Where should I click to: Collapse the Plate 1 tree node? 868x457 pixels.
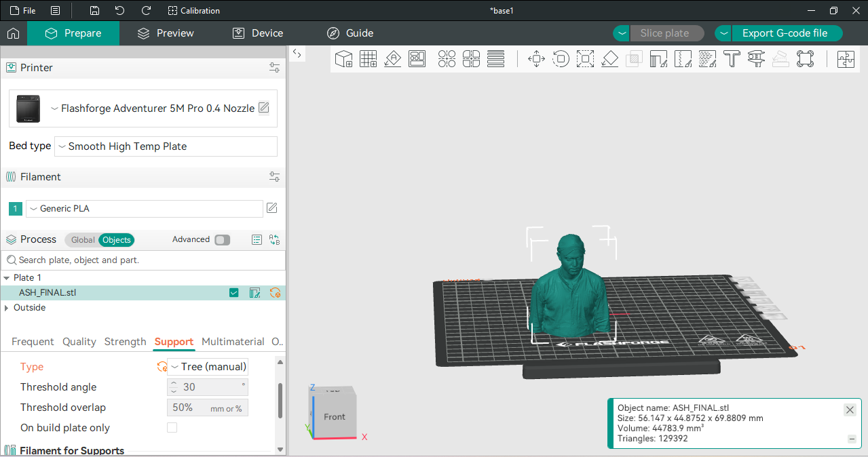coord(6,278)
